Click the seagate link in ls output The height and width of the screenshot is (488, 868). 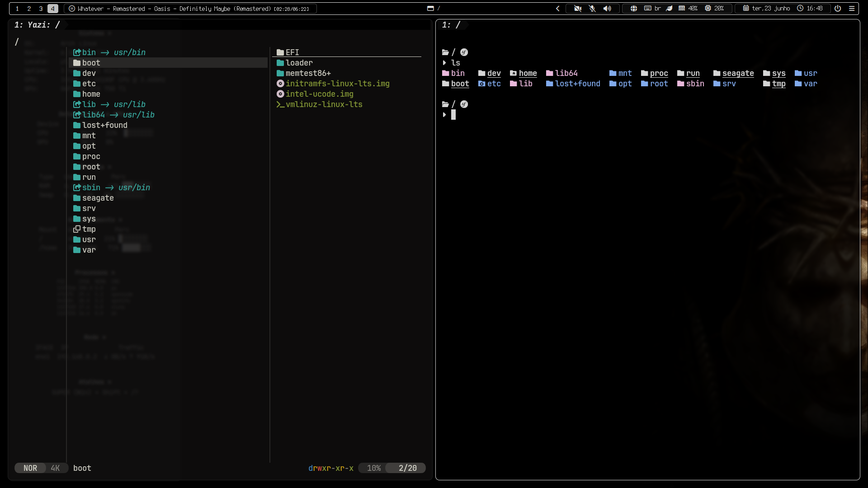point(738,73)
